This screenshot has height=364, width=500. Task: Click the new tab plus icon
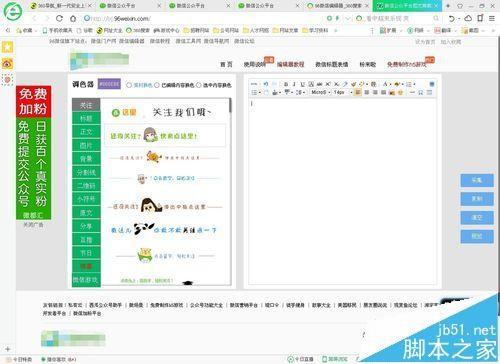[448, 6]
